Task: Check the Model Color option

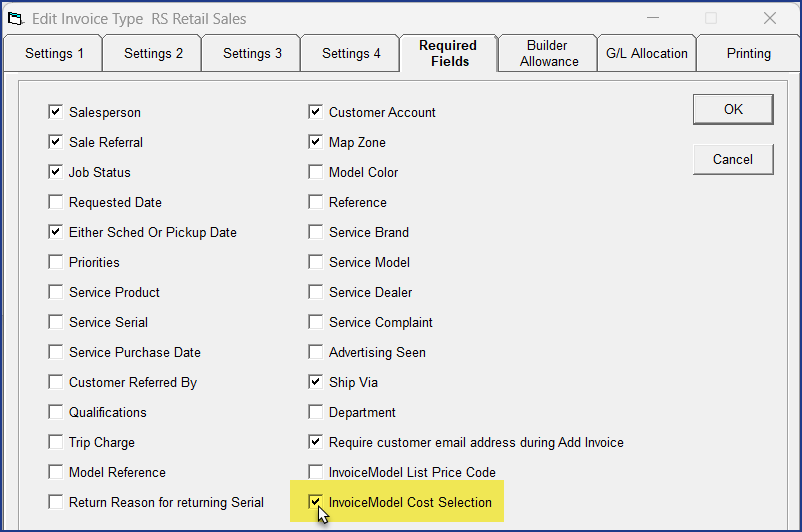Action: click(x=315, y=173)
